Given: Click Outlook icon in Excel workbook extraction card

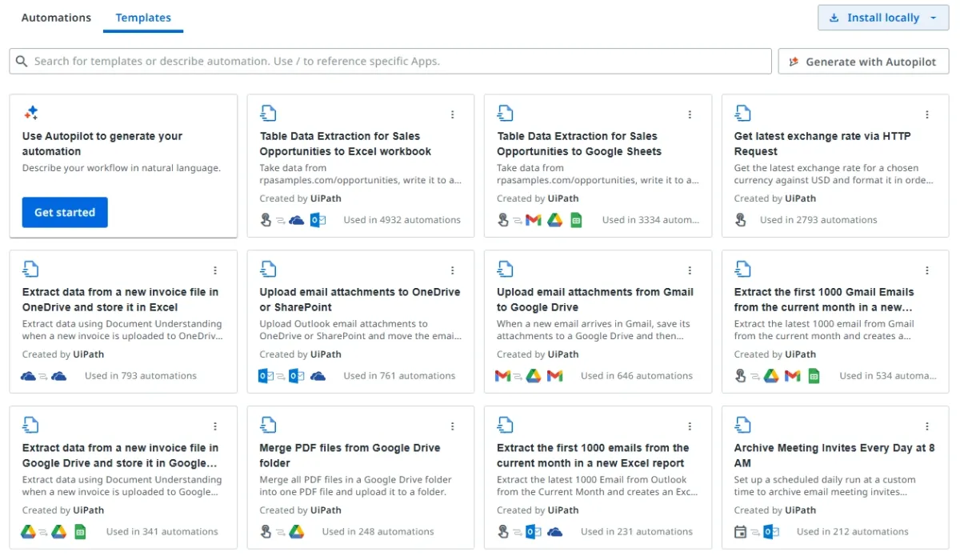Looking at the screenshot, I should click(x=318, y=220).
